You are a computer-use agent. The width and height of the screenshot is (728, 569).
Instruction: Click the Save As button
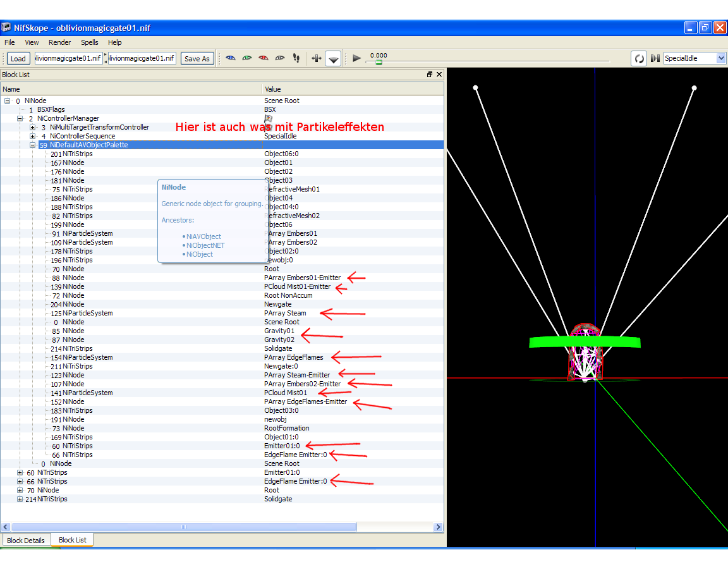click(x=197, y=59)
